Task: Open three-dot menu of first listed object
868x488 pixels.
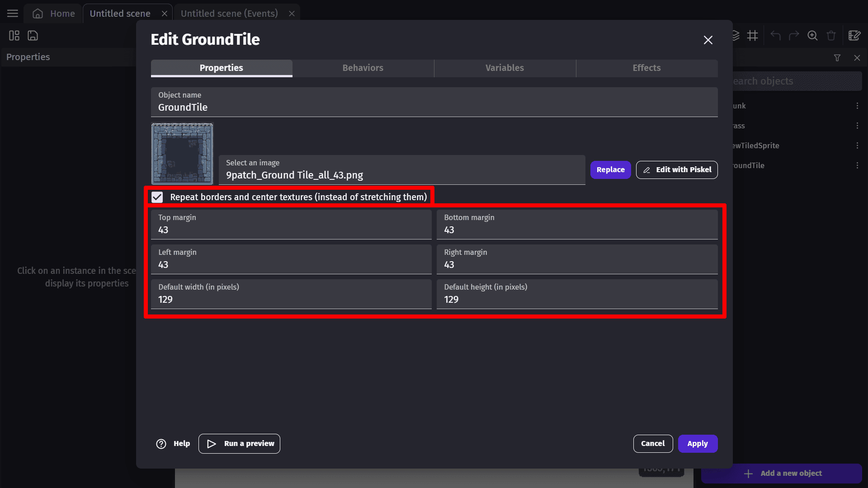Action: tap(857, 106)
